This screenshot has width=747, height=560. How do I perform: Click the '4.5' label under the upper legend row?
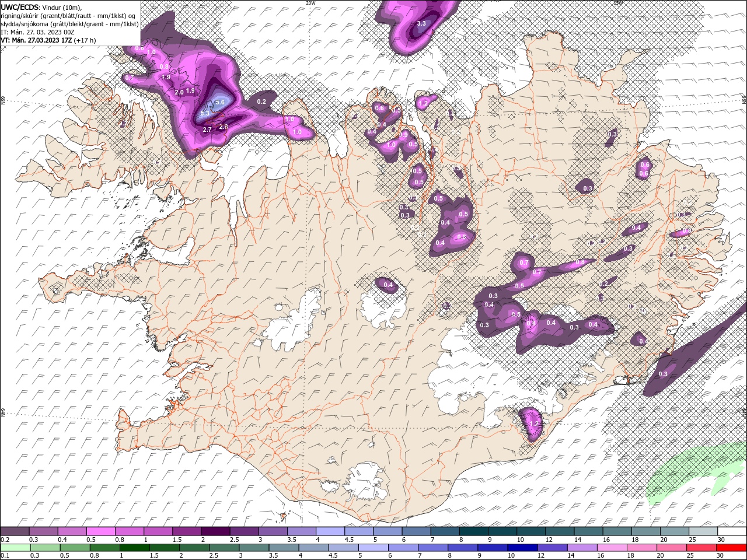click(349, 540)
